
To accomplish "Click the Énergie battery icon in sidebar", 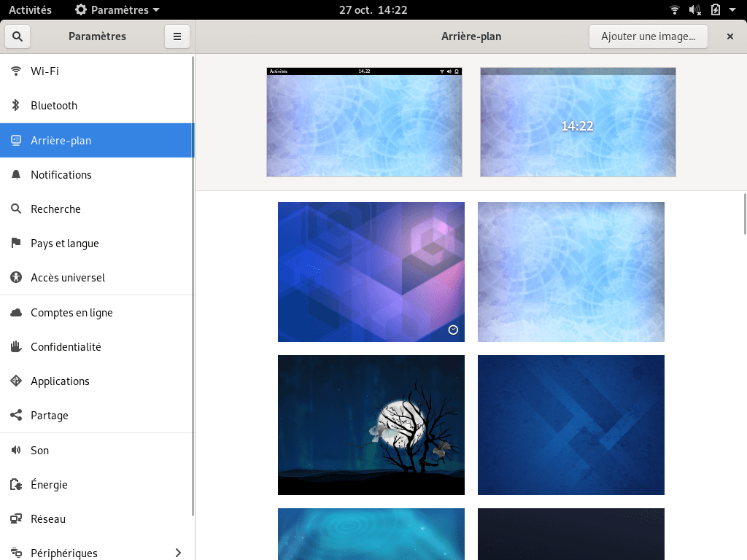I will coord(16,484).
